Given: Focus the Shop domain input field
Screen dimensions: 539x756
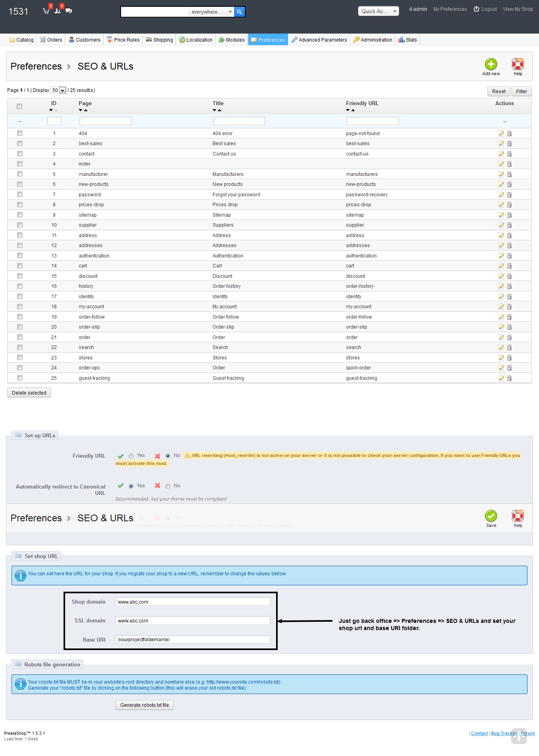Looking at the screenshot, I should [193, 602].
